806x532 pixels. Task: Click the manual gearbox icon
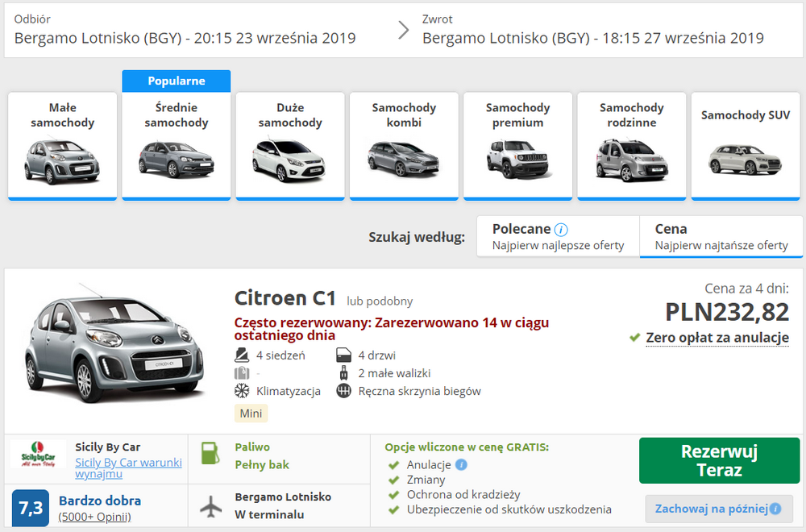(x=343, y=391)
